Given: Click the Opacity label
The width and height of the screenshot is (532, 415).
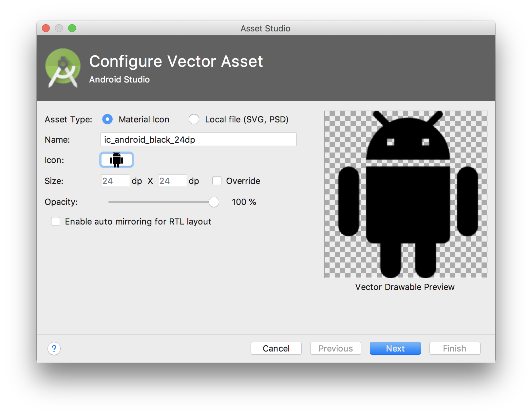Looking at the screenshot, I should (x=61, y=202).
